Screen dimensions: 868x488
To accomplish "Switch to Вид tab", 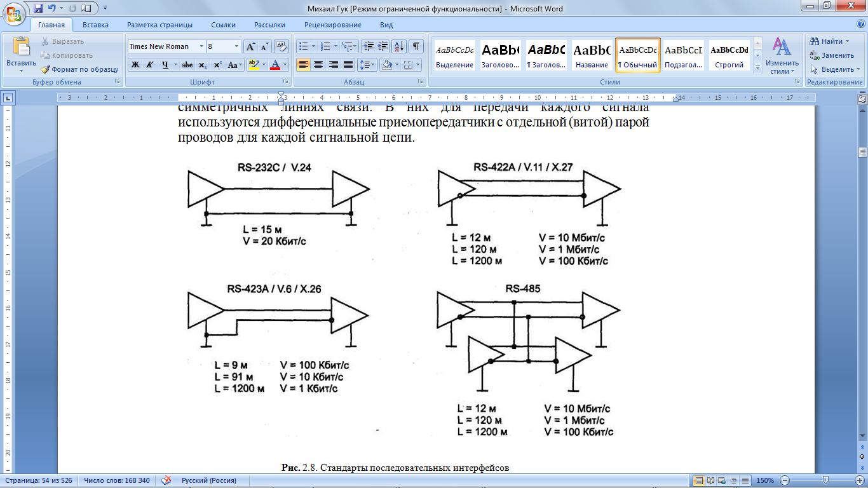I will click(x=386, y=25).
